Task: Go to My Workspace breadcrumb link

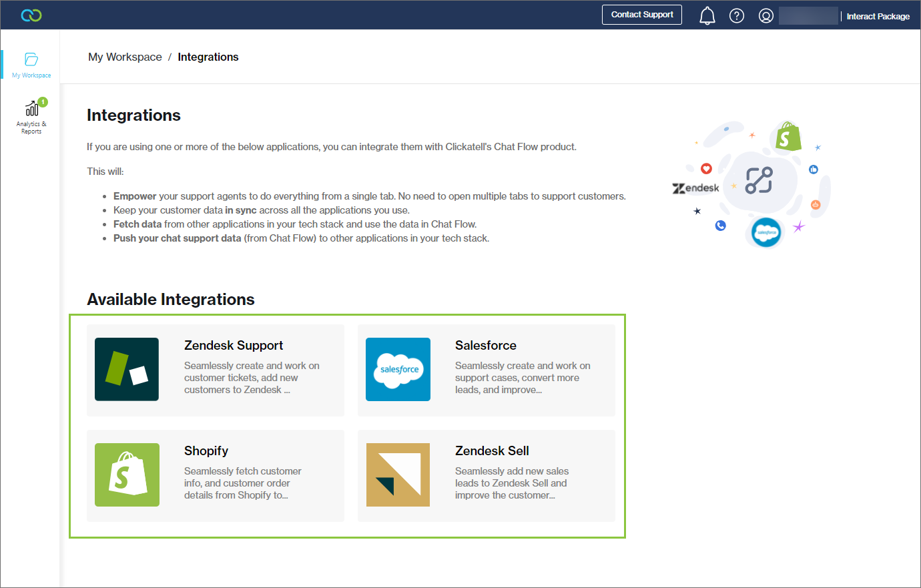Action: (125, 57)
